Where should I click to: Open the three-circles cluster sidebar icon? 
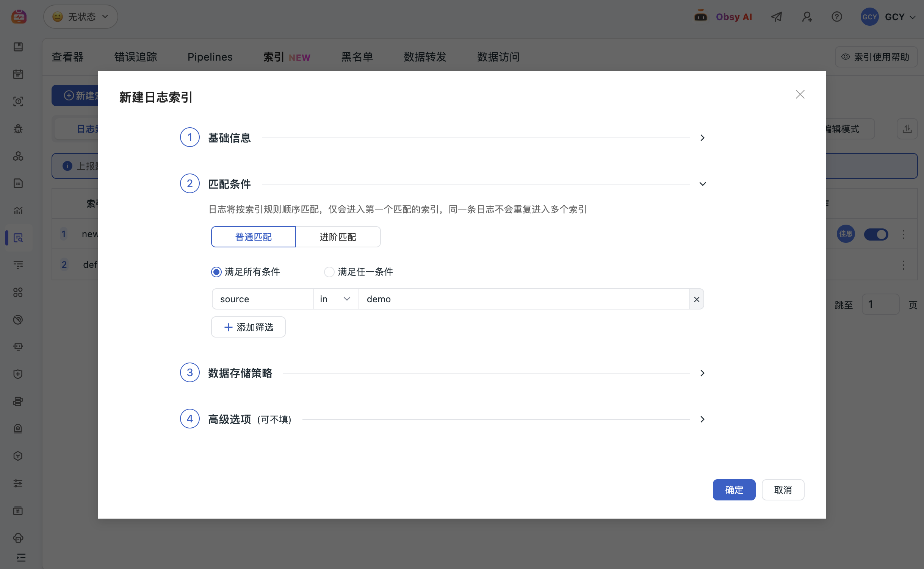(x=18, y=156)
